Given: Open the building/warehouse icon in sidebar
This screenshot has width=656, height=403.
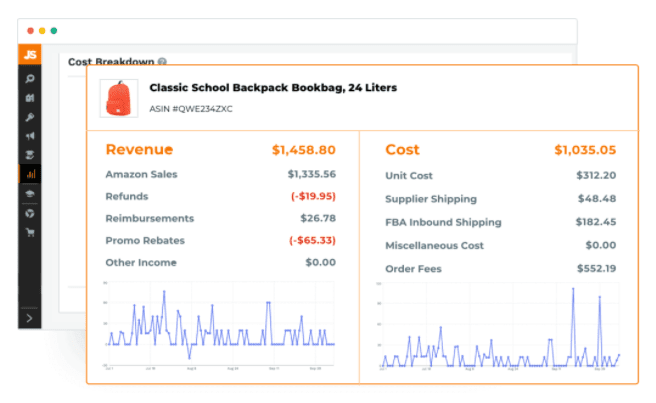Looking at the screenshot, I should (30, 98).
